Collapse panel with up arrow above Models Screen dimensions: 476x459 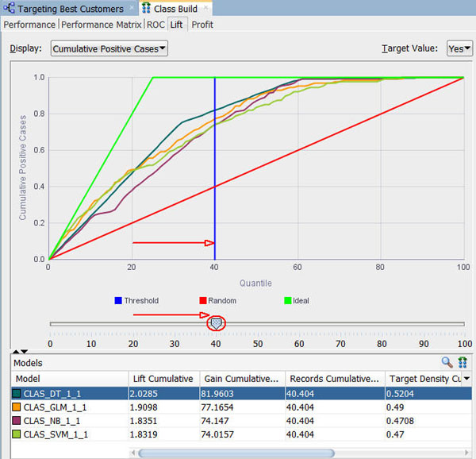coord(16,352)
